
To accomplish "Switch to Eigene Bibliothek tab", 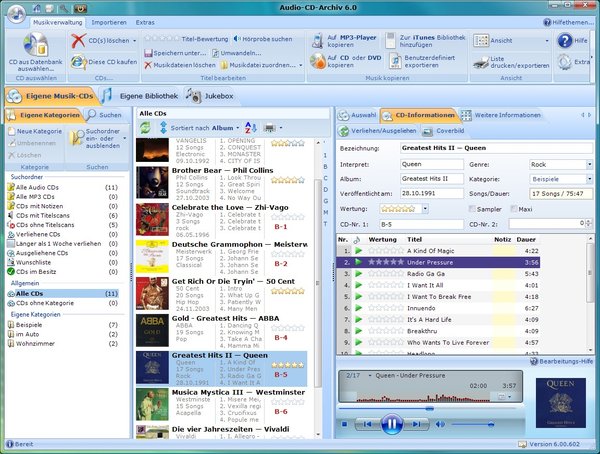I will tap(139, 96).
